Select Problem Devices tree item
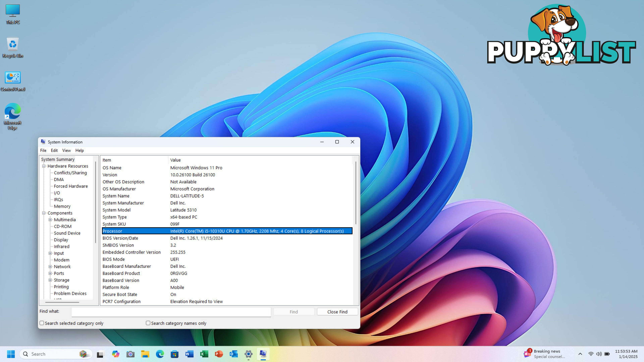 coord(70,294)
